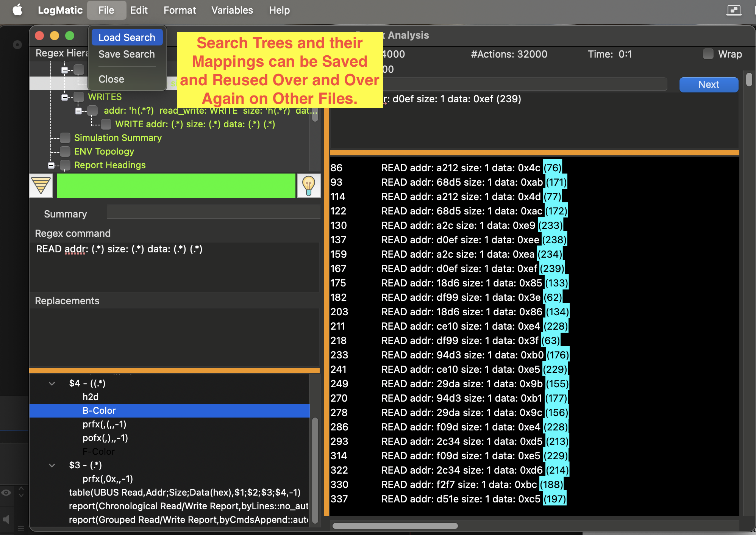Select the ENV Topology tree item
The image size is (756, 535).
[x=104, y=152]
